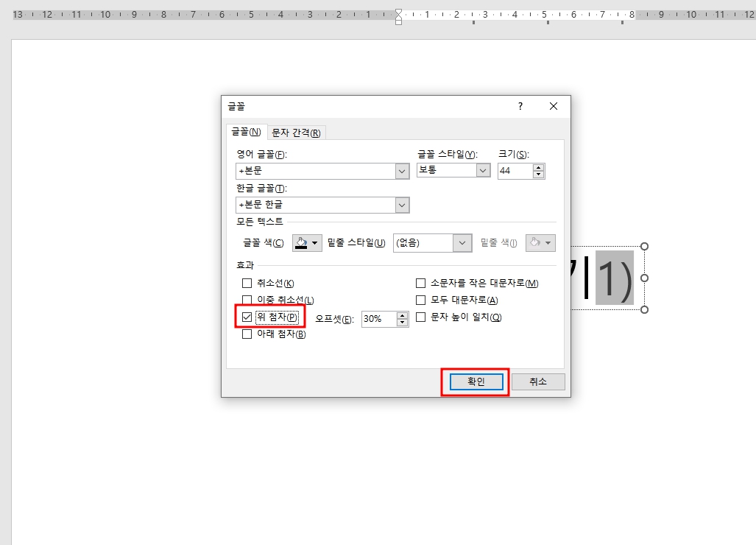Enable the 아래 첨자 subscript checkbox

click(x=247, y=334)
